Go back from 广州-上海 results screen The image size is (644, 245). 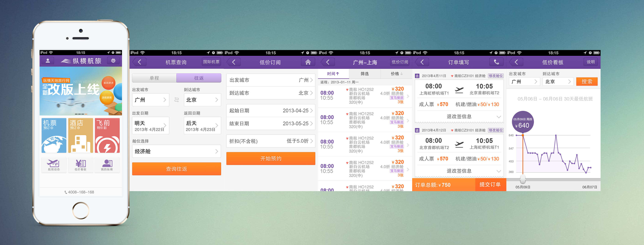pyautogui.click(x=328, y=62)
